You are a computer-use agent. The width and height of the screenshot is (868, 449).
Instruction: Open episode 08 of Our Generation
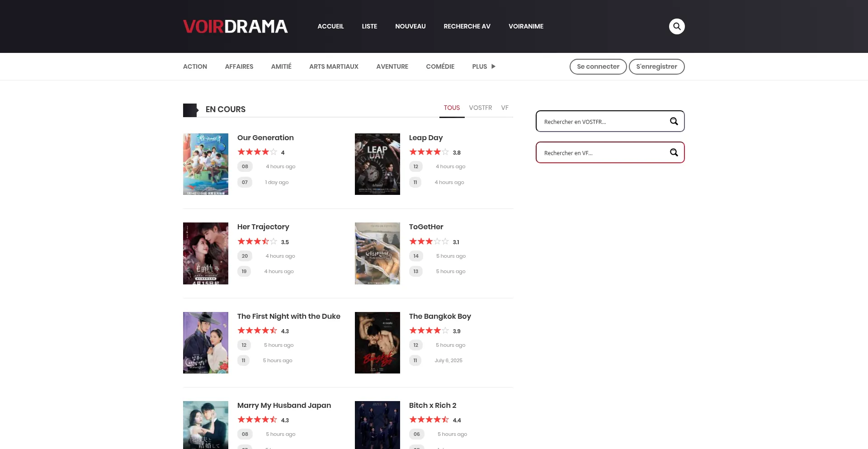click(x=245, y=166)
